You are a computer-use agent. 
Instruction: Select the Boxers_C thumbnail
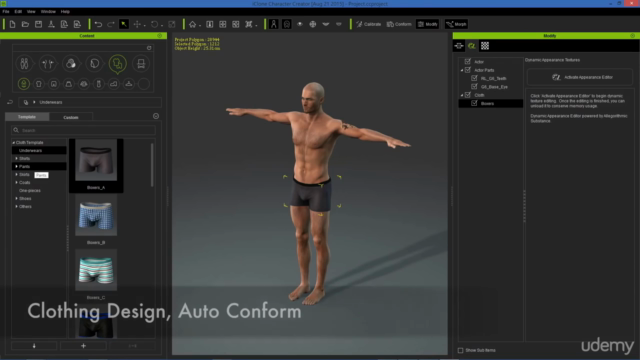tap(96, 270)
